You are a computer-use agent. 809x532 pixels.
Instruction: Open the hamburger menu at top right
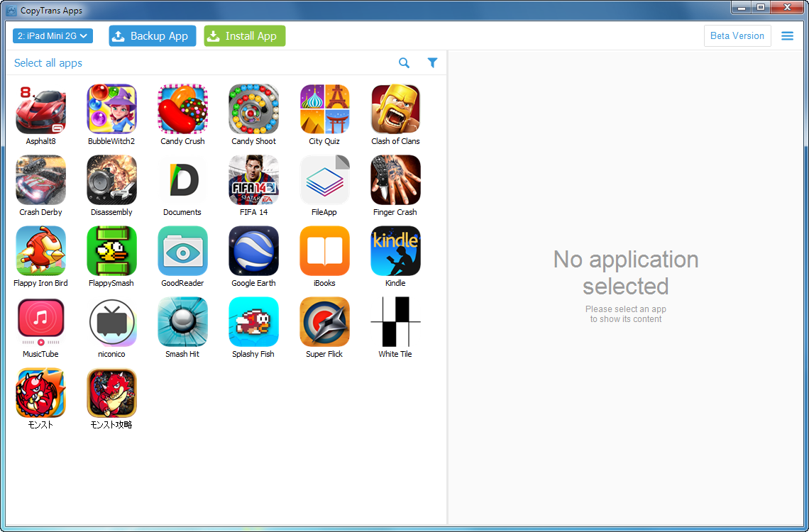click(787, 36)
